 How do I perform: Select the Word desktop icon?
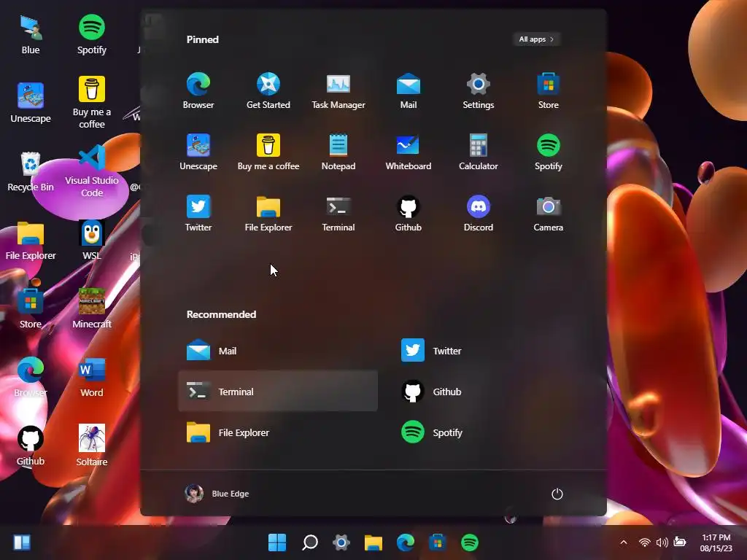tap(91, 378)
